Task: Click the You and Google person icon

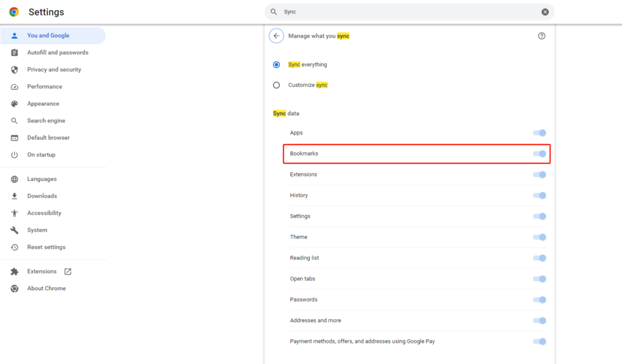Action: pyautogui.click(x=15, y=36)
